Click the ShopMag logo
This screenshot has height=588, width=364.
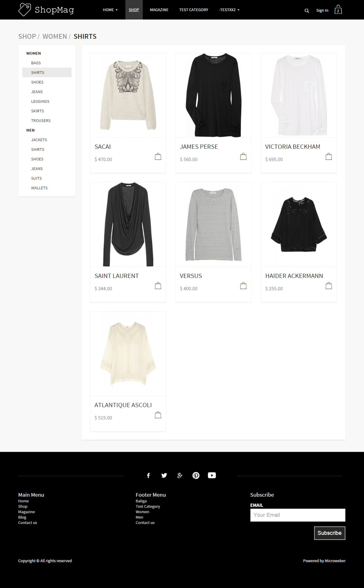[46, 10]
